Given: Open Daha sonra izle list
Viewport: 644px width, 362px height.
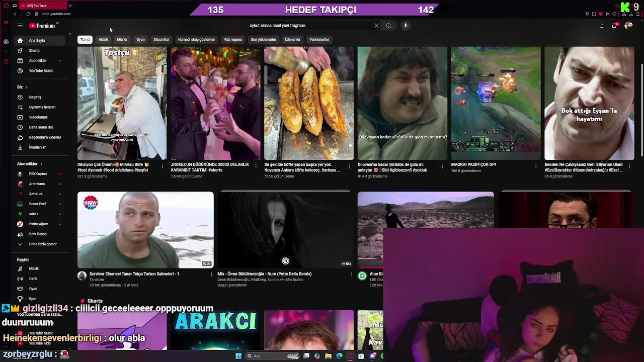Looking at the screenshot, I should coord(41,127).
